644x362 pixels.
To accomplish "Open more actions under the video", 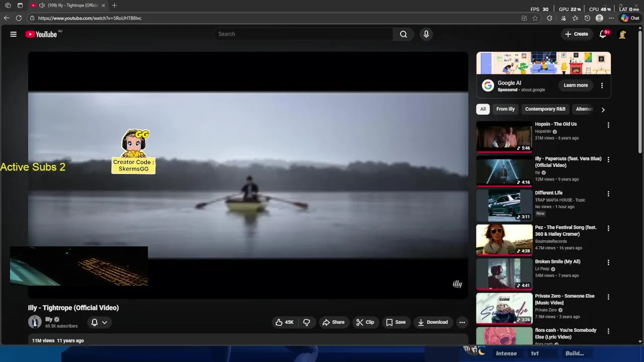I will [462, 322].
